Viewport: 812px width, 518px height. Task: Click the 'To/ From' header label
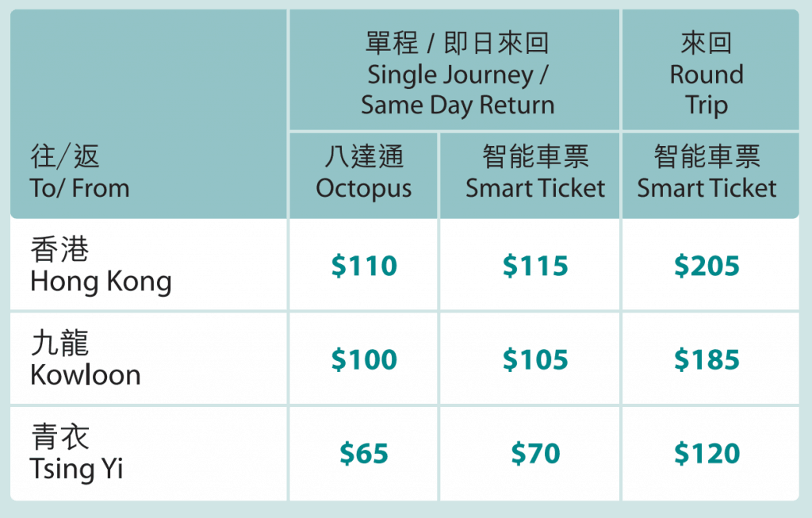[x=79, y=189]
